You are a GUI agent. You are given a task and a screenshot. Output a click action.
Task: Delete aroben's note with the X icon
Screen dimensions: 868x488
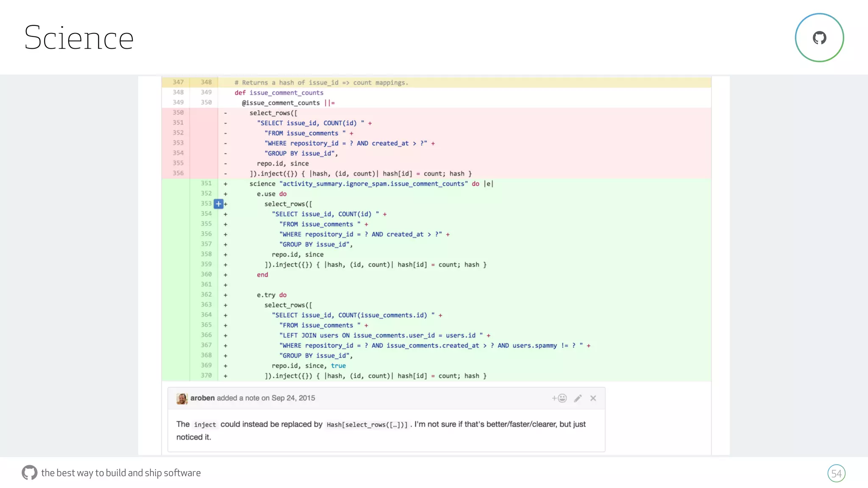click(593, 398)
